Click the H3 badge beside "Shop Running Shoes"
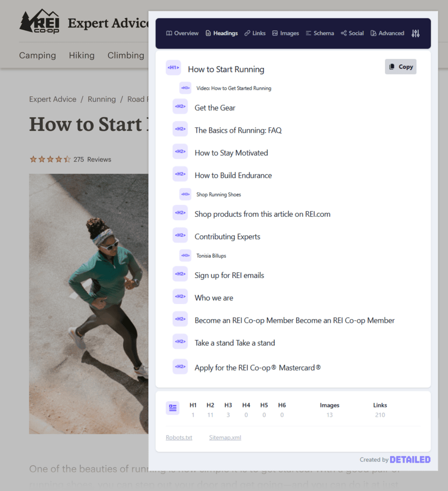Image resolution: width=448 pixels, height=491 pixels. 185,194
